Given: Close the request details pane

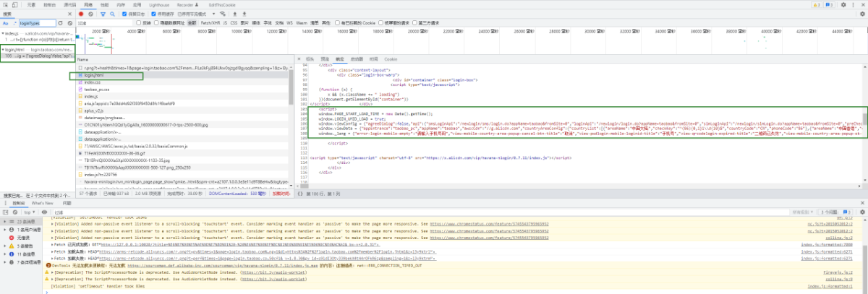Looking at the screenshot, I should (299, 59).
